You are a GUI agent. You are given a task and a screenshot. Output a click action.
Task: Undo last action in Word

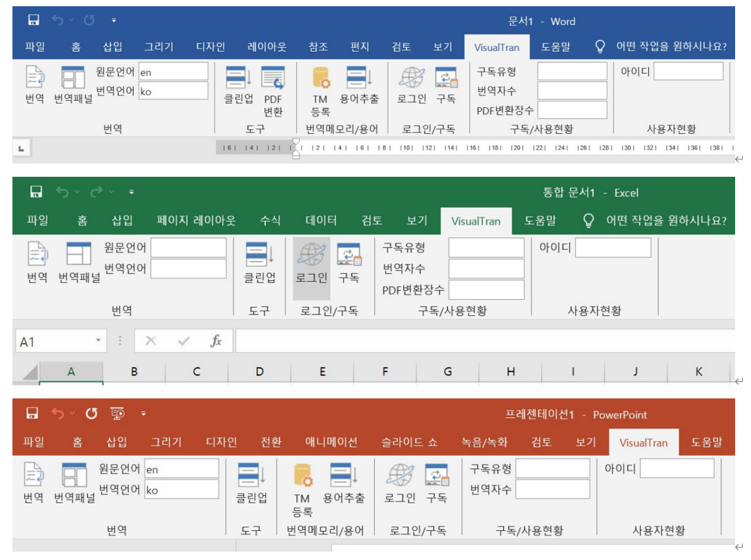pyautogui.click(x=57, y=20)
